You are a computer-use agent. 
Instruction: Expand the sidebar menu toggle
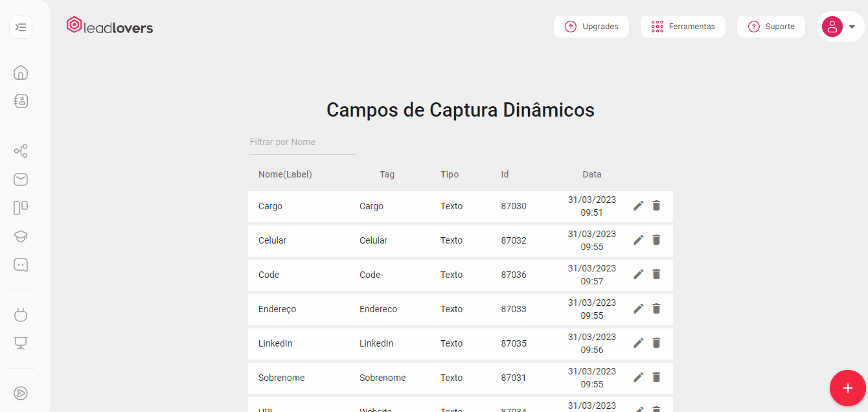(21, 27)
